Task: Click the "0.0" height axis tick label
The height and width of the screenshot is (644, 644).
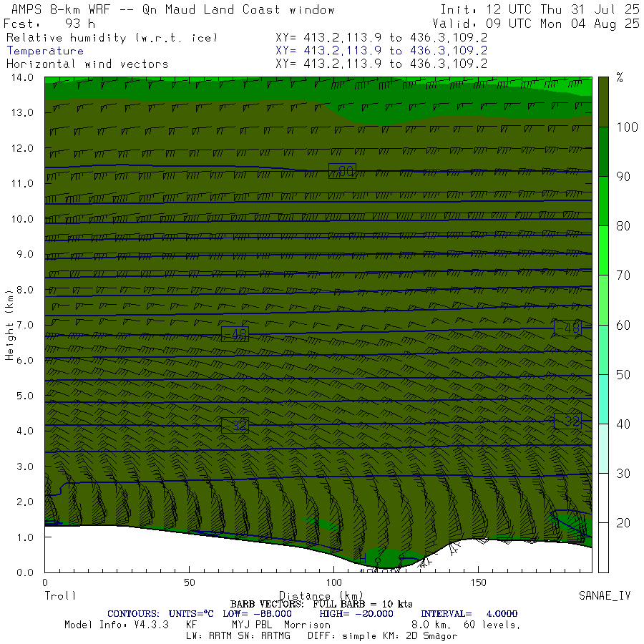Action: (x=25, y=572)
